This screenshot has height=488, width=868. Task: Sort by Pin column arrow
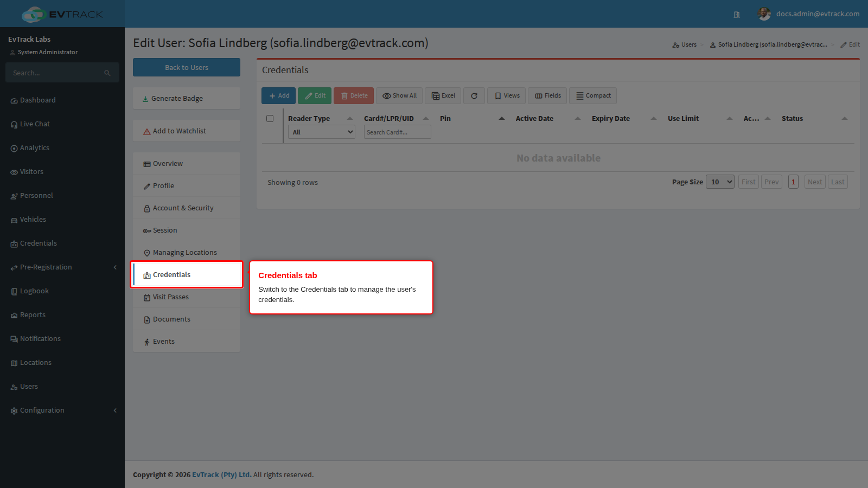coord(502,118)
